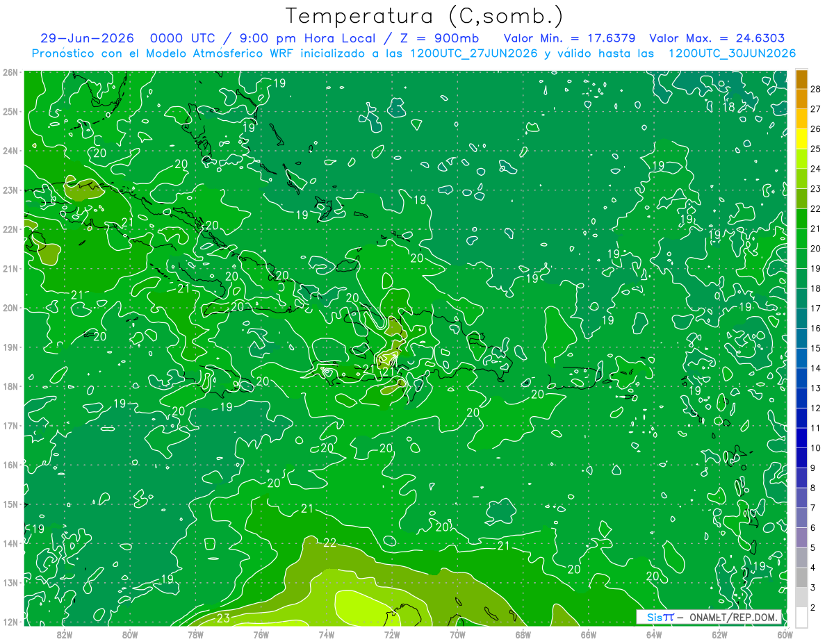This screenshot has height=644, width=834.
Task: Click initialization time "1200UTC_27JUN2026"
Action: coord(474,53)
